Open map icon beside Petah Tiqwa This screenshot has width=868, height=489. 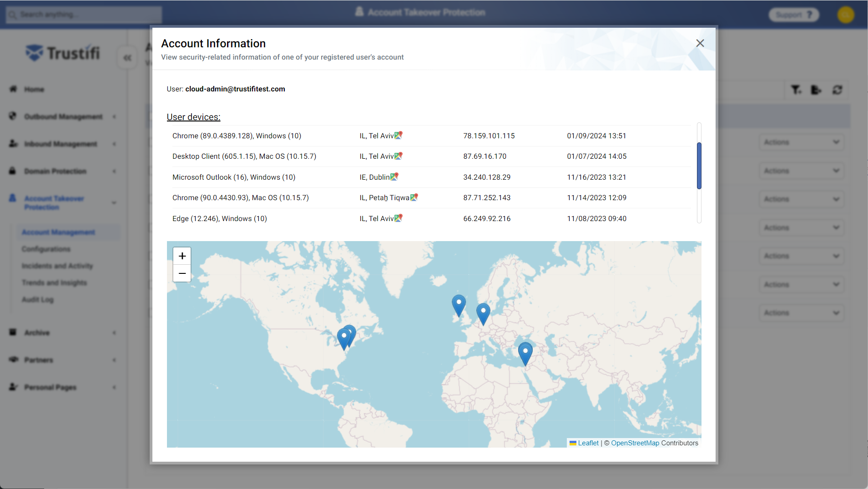pos(414,197)
